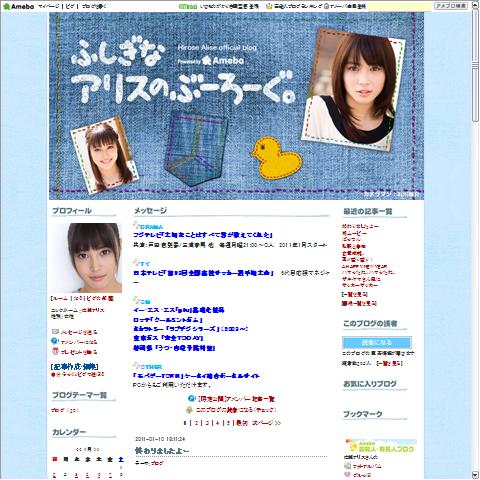The width and height of the screenshot is (480, 480).
Task: Click the blue become-a-reader button
Action: coord(377,342)
